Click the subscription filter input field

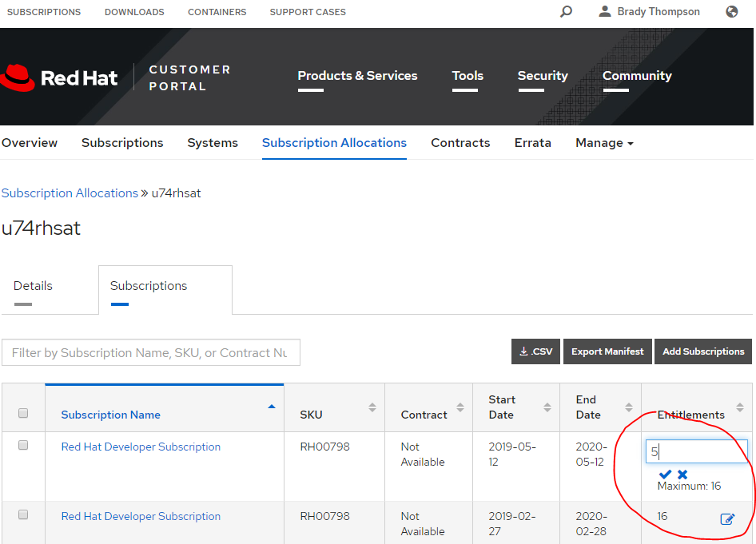tap(150, 353)
